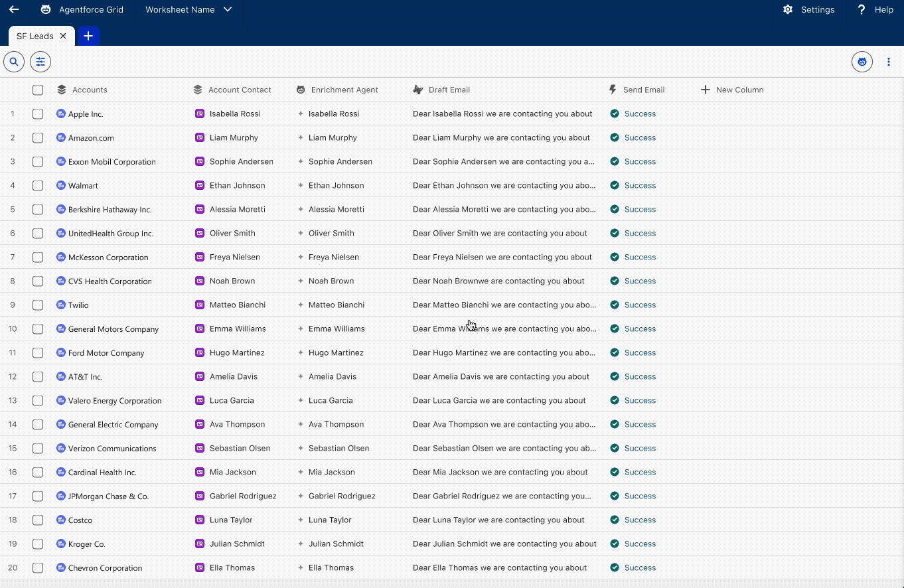This screenshot has width=904, height=588.
Task: Tick the Chevron Corporation row checkbox
Action: [x=38, y=568]
